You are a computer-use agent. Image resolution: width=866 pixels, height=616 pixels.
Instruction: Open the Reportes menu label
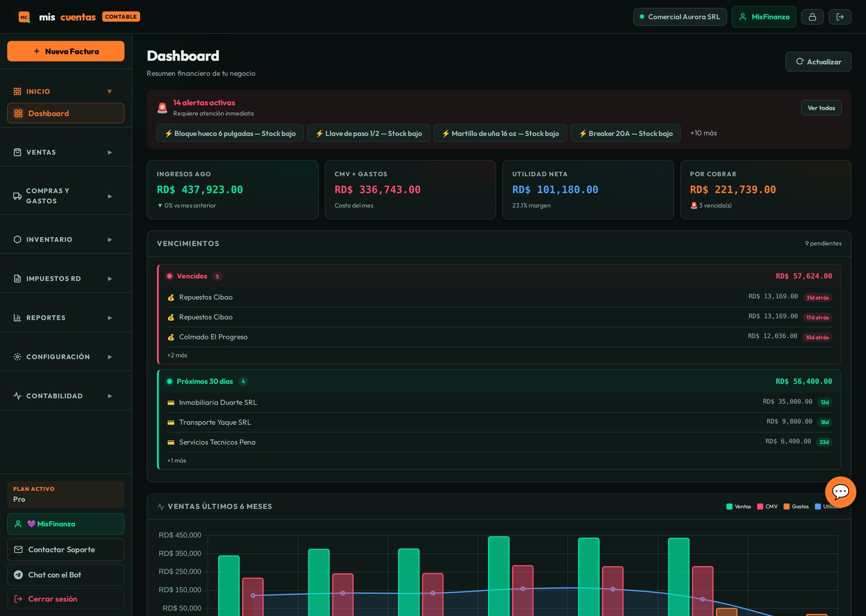(46, 318)
